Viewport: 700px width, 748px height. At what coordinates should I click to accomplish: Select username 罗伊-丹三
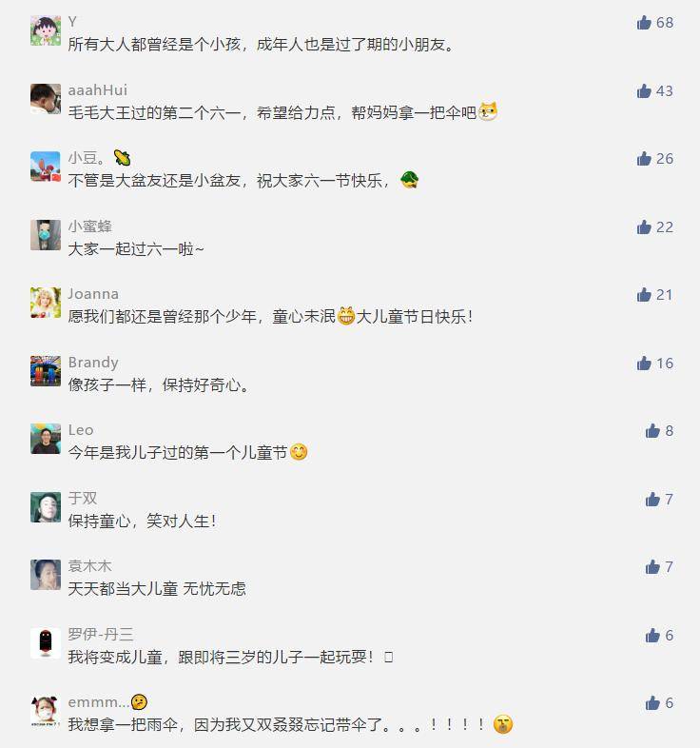[101, 635]
